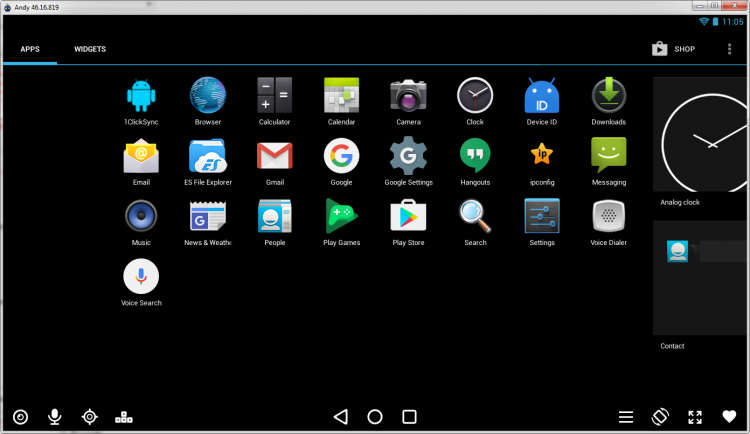Open the three-dot overflow menu
The width and height of the screenshot is (750, 434).
729,49
